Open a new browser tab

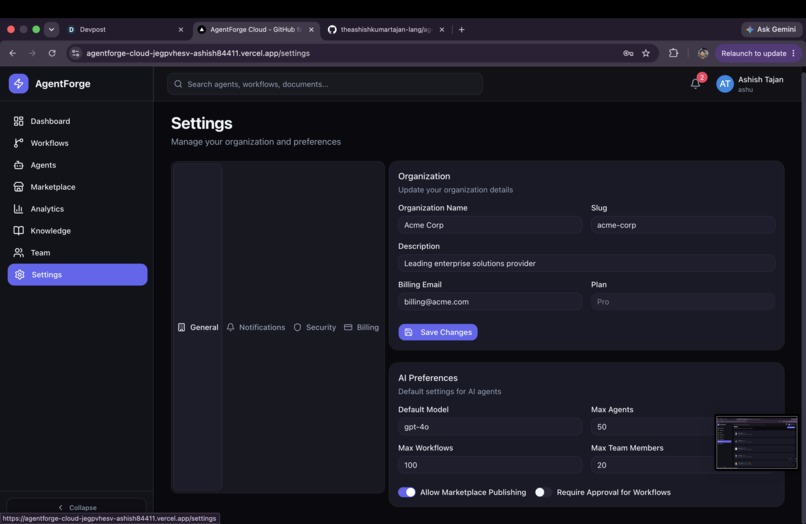point(462,29)
